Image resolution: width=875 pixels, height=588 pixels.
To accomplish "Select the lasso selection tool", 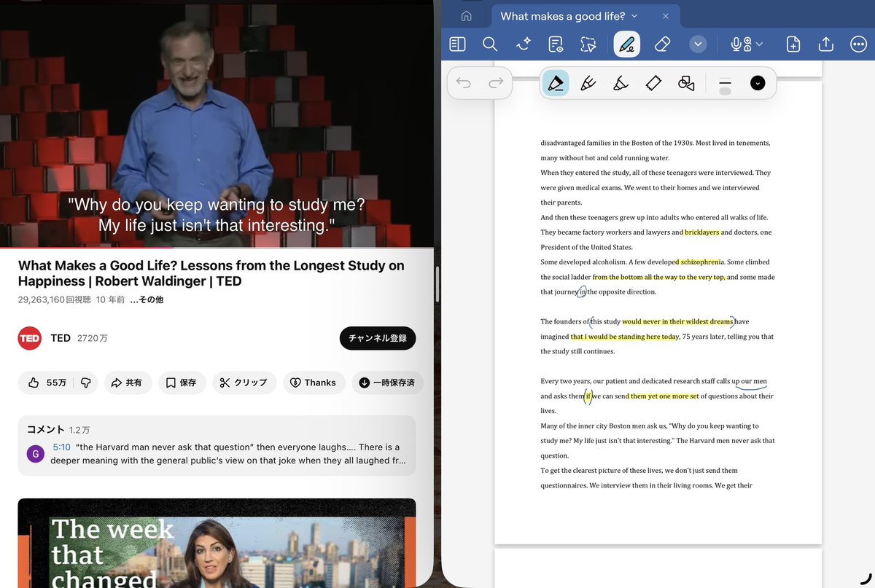I will point(588,44).
